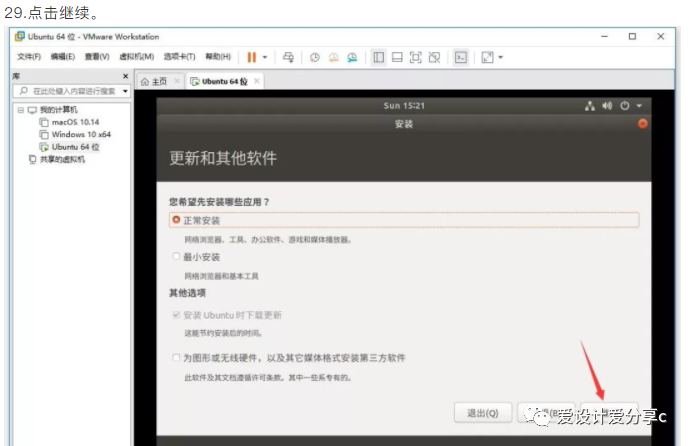This screenshot has width=689, height=446.
Task: Open the snapshot manager icon
Action: pyautogui.click(x=352, y=57)
